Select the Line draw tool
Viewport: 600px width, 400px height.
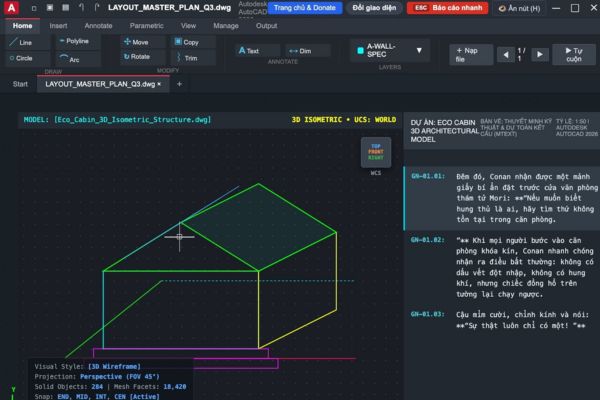[x=28, y=42]
